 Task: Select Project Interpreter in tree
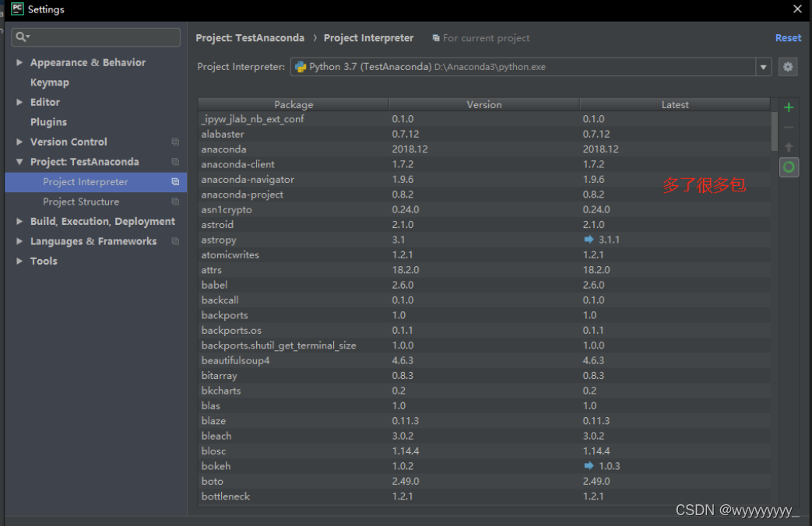coord(96,182)
